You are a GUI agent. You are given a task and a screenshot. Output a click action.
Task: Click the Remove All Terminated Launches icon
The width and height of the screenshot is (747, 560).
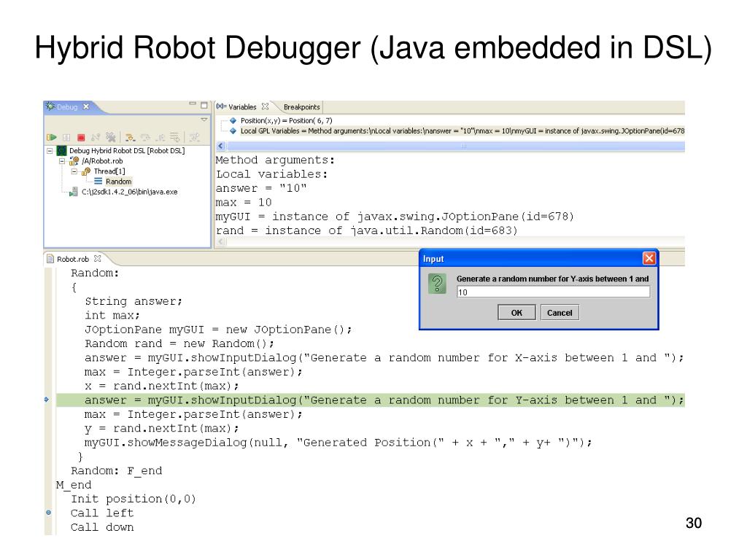click(x=111, y=138)
